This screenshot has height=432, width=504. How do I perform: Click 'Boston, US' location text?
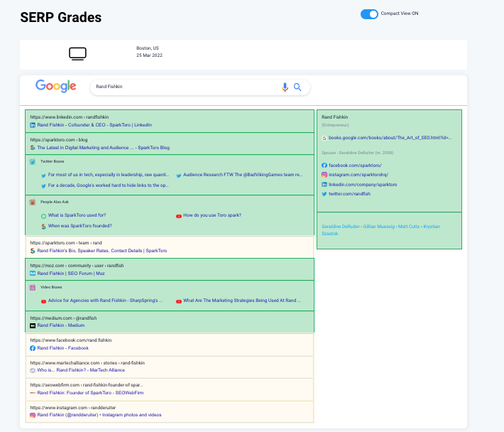tap(148, 48)
